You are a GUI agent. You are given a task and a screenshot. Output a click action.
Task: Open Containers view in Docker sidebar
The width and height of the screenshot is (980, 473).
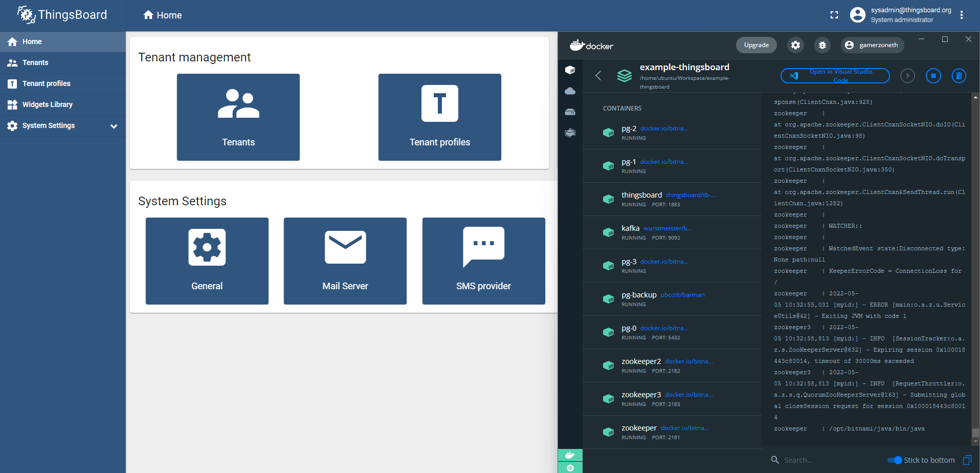click(570, 70)
